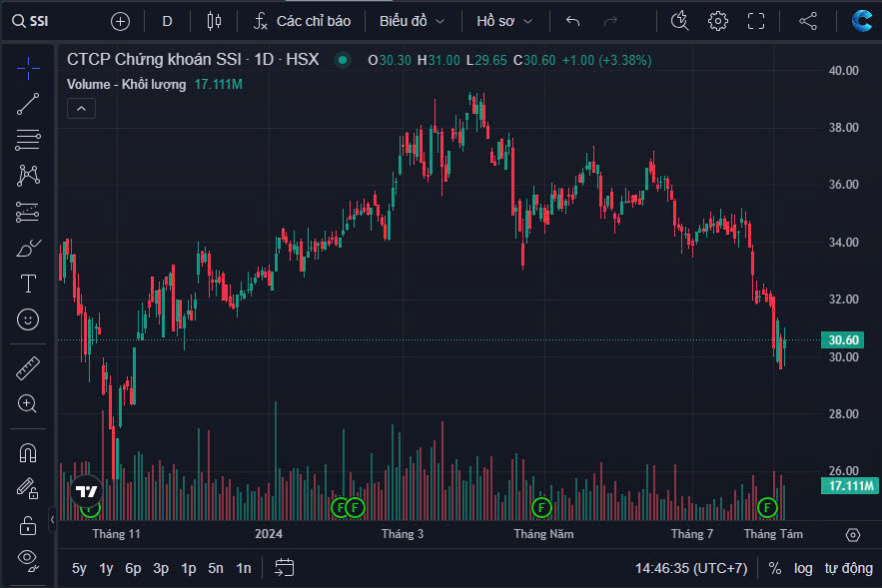The height and width of the screenshot is (588, 882).
Task: Toggle magnet mode snapping
Action: click(x=28, y=452)
